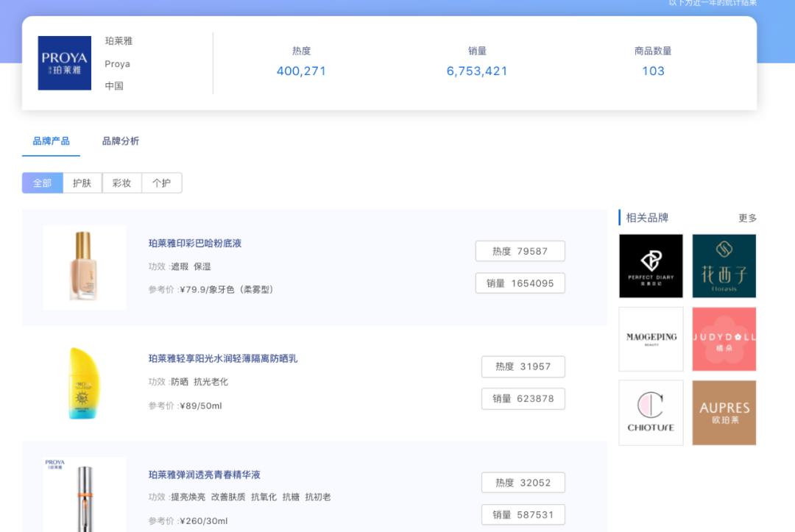Click the efficacy tag 改善肤质
795x532 pixels.
coord(228,497)
